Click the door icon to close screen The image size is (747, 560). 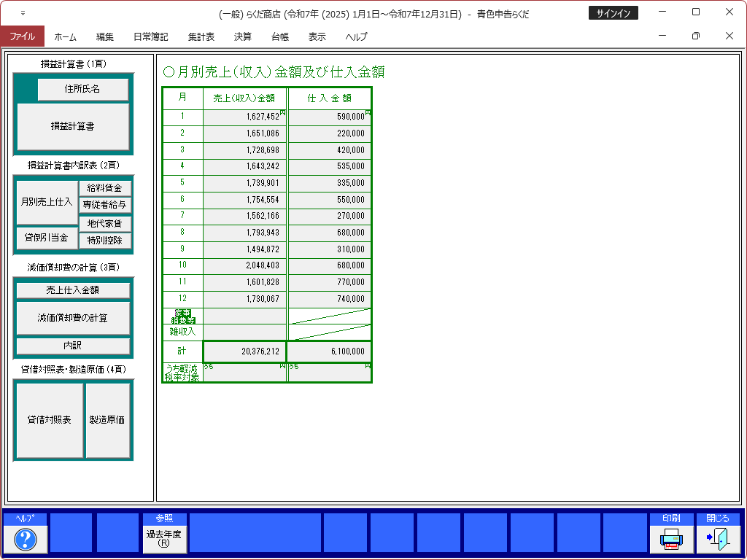pyautogui.click(x=718, y=540)
